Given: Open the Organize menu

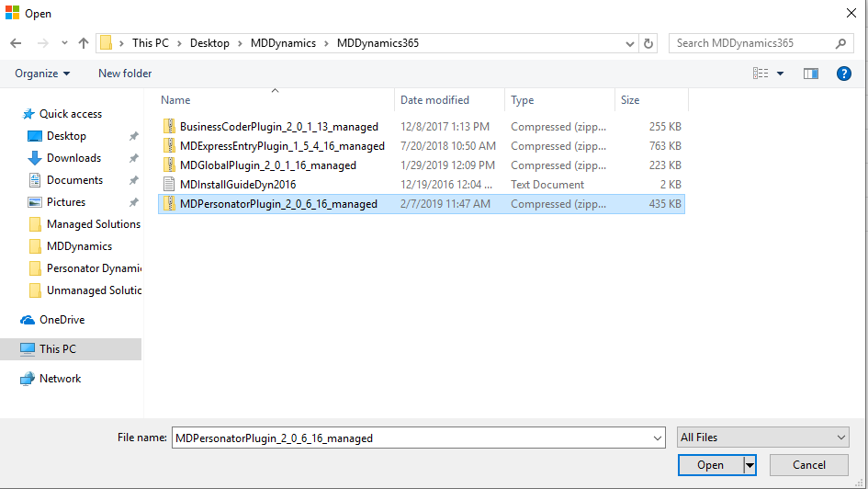Looking at the screenshot, I should tap(42, 74).
